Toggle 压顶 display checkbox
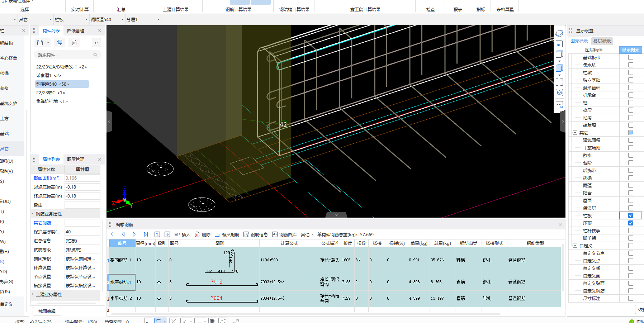The width and height of the screenshot is (644, 323). click(631, 223)
